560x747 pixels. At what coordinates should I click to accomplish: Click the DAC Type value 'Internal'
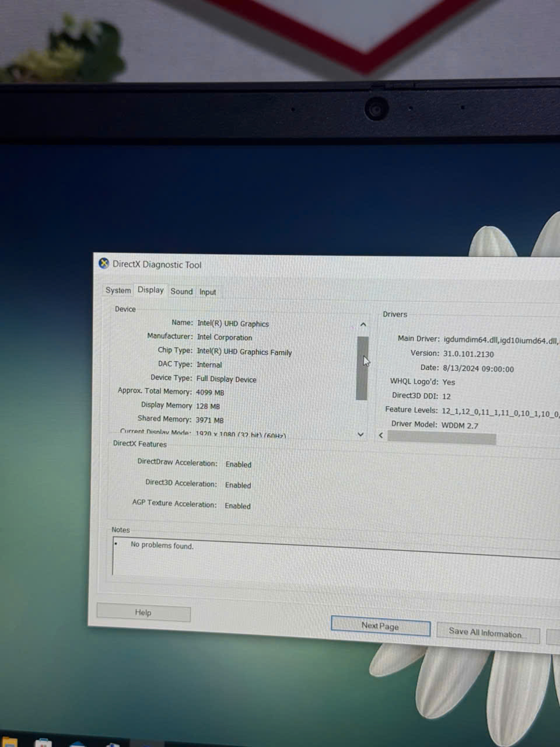[209, 365]
